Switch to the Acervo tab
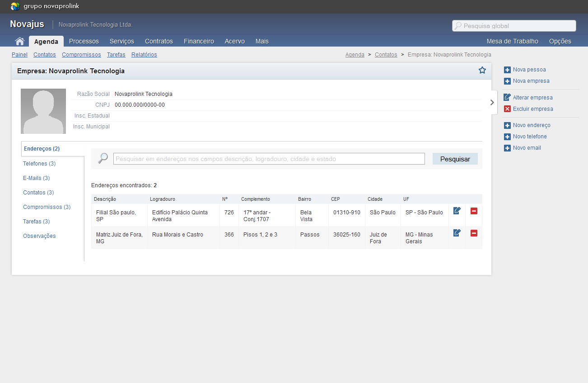The width and height of the screenshot is (588, 383). coord(235,41)
